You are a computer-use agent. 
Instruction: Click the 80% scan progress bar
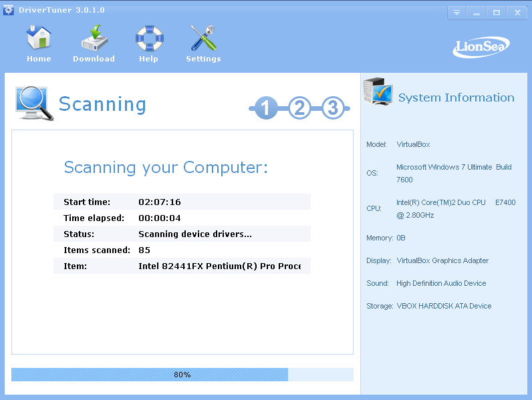(x=182, y=375)
